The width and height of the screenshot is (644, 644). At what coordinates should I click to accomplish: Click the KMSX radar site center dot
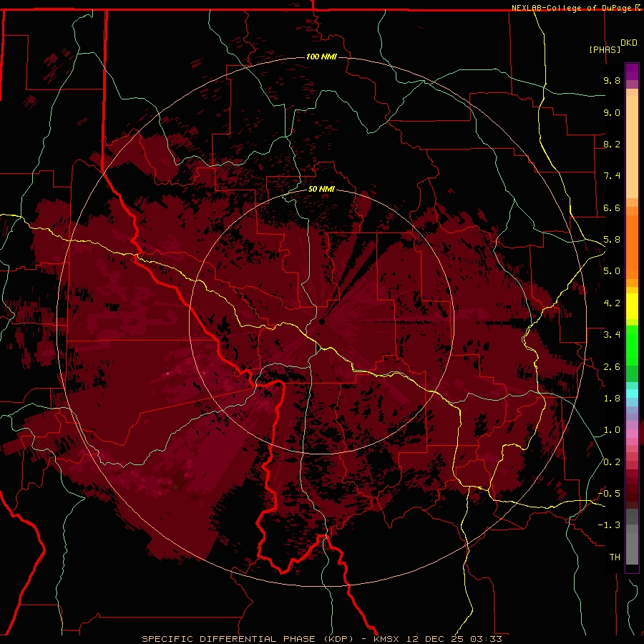tap(322, 321)
